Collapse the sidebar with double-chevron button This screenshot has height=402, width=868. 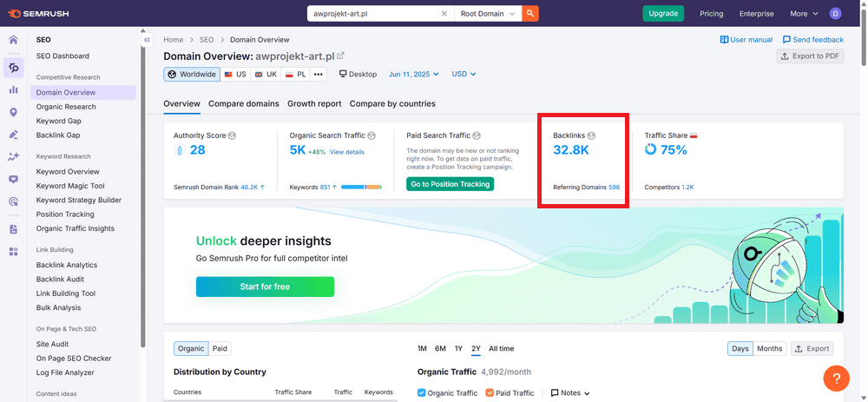pyautogui.click(x=147, y=40)
